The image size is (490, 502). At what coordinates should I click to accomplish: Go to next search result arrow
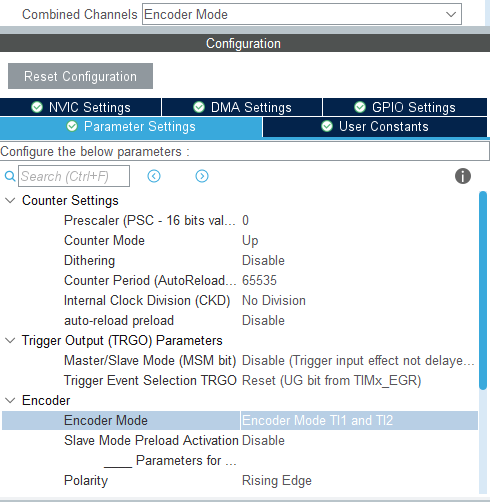[202, 176]
